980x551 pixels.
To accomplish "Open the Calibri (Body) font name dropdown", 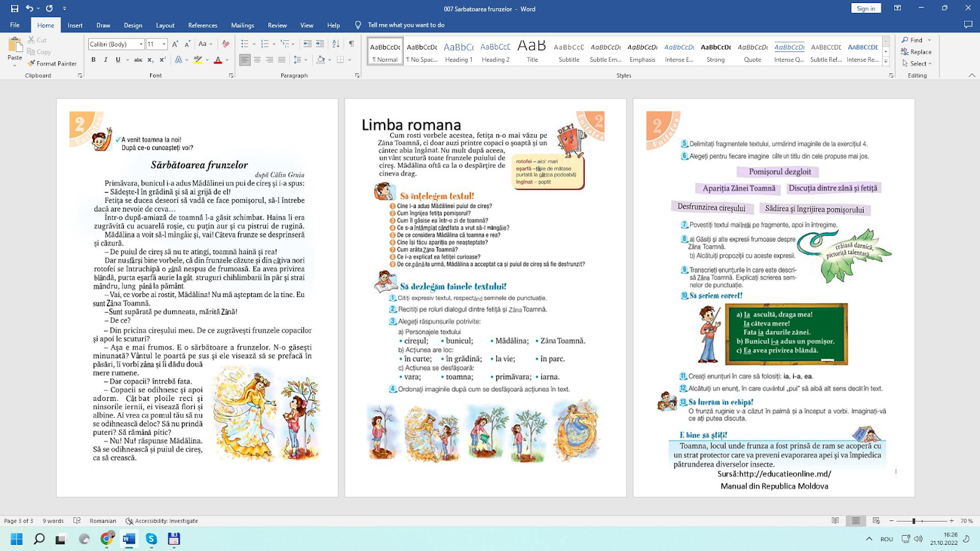I will [141, 44].
